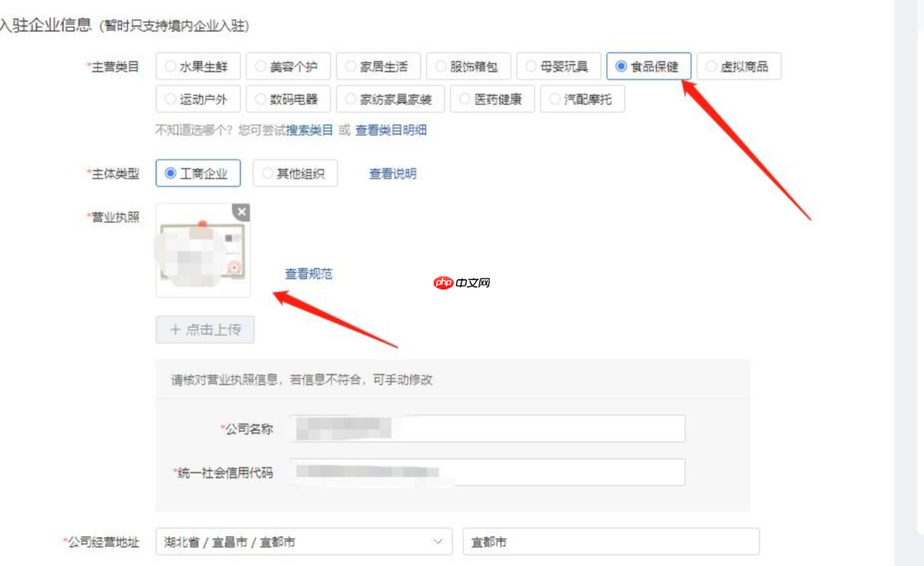Switch 主体类型 to 其他组织

[x=297, y=173]
